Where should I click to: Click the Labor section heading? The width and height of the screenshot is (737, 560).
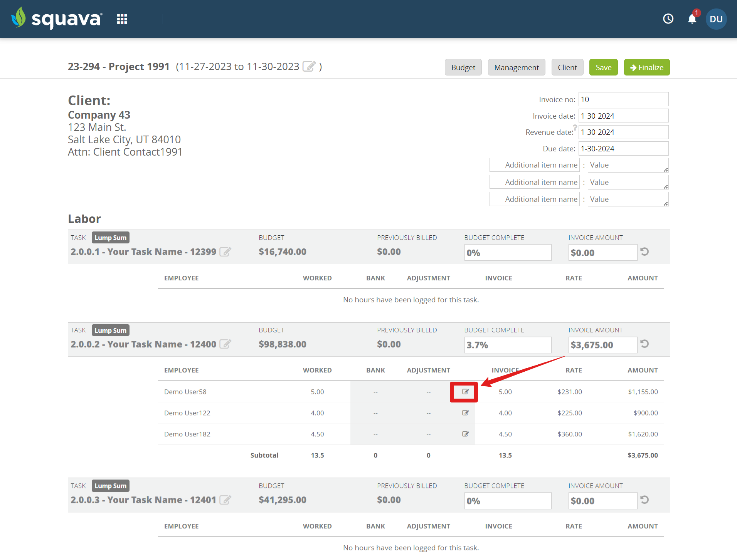[84, 219]
